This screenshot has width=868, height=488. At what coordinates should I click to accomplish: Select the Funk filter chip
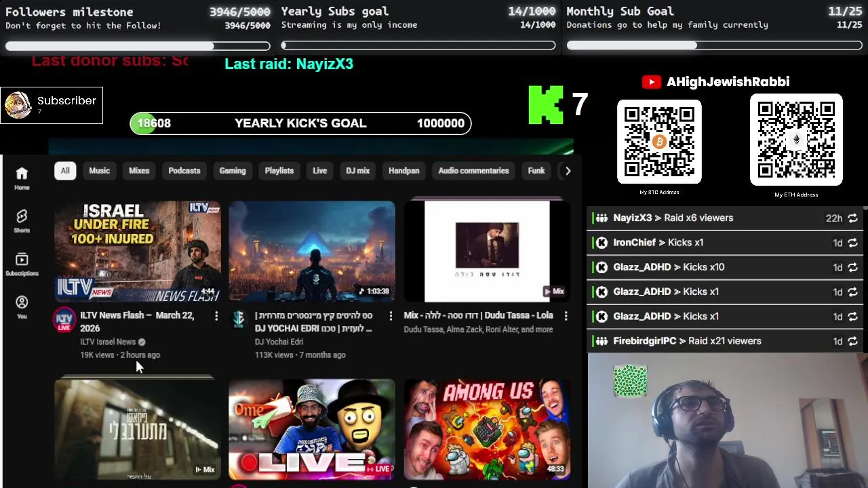[x=536, y=171]
